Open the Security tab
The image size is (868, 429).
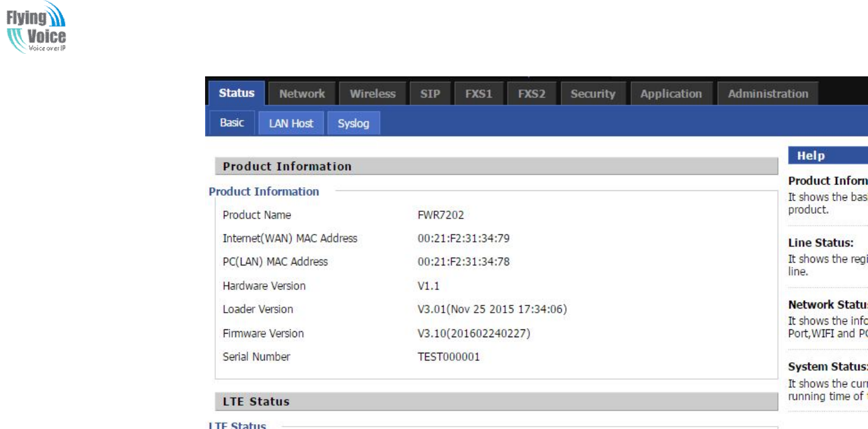pos(593,94)
